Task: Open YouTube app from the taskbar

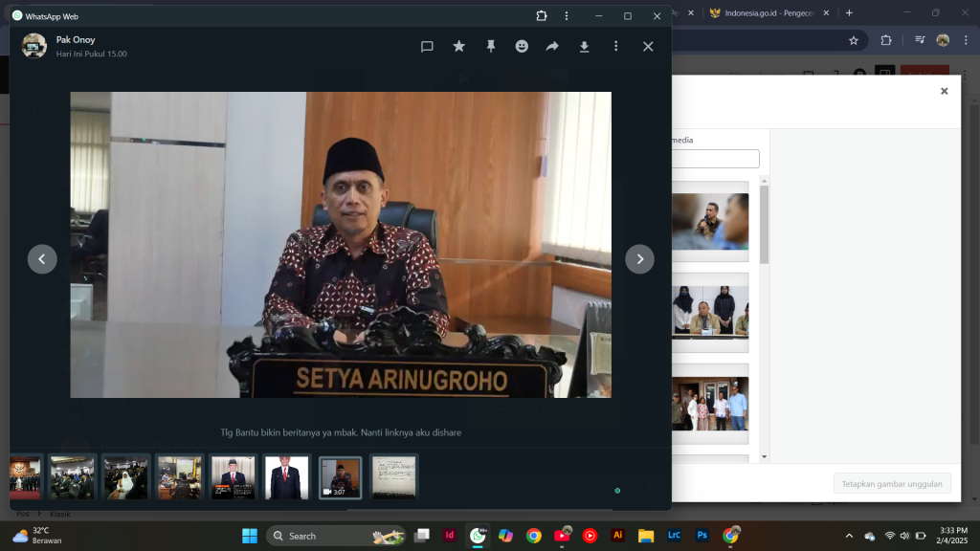Action: coord(562,536)
